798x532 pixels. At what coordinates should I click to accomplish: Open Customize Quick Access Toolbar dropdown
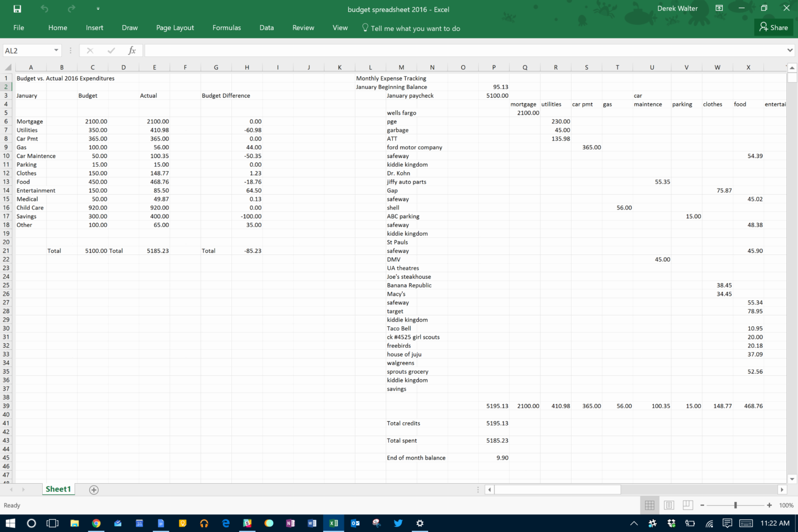(98, 9)
